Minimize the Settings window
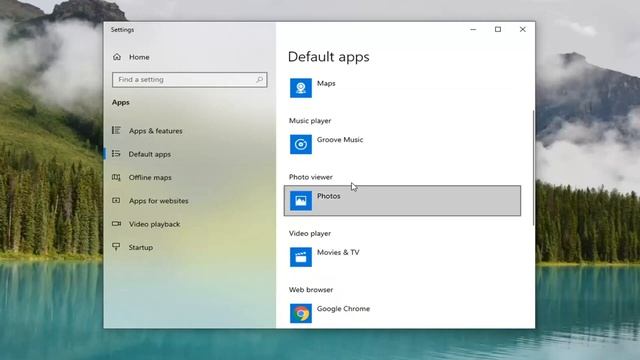Image resolution: width=640 pixels, height=360 pixels. pos(473,29)
